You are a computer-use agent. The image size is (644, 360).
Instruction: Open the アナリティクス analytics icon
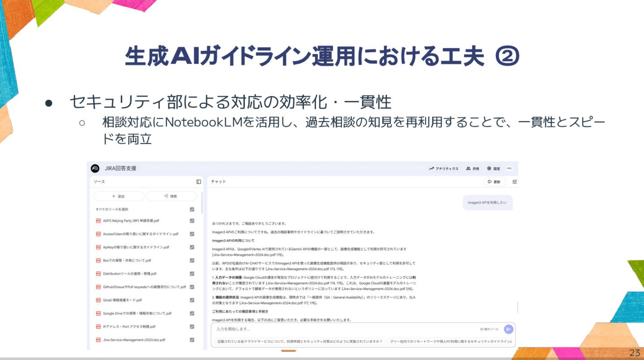point(431,167)
